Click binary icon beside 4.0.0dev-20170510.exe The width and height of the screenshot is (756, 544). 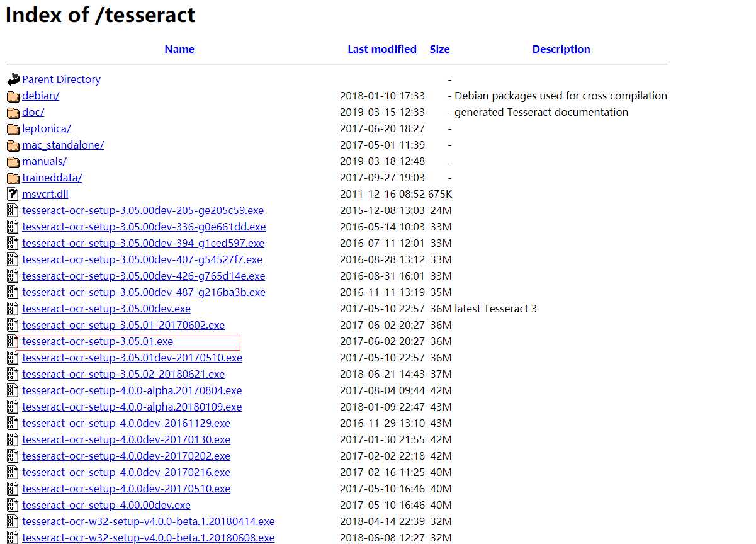point(13,489)
